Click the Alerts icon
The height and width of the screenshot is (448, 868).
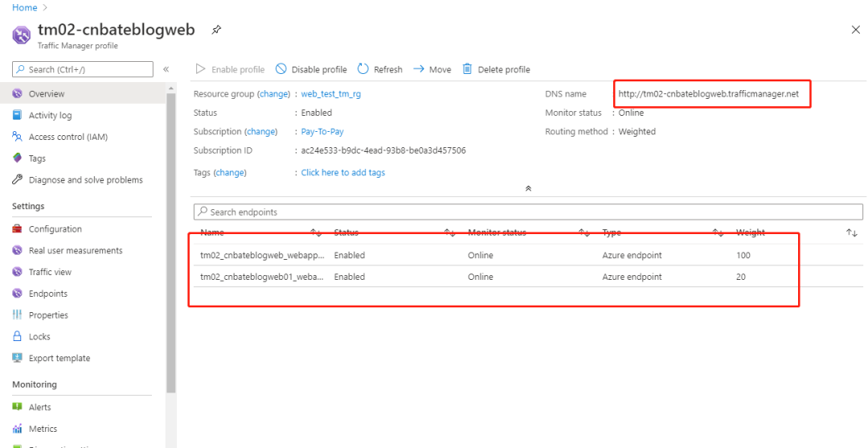(17, 407)
